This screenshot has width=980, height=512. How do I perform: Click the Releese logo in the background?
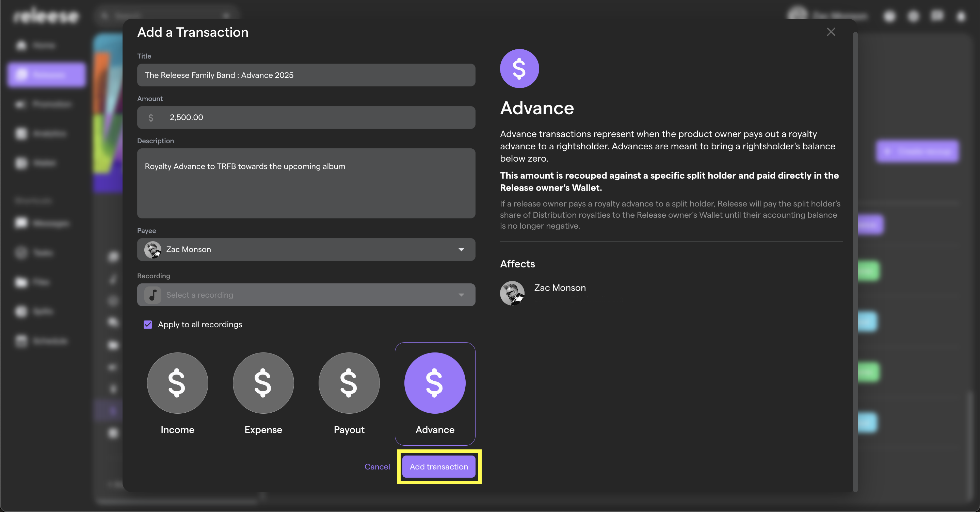(x=46, y=16)
